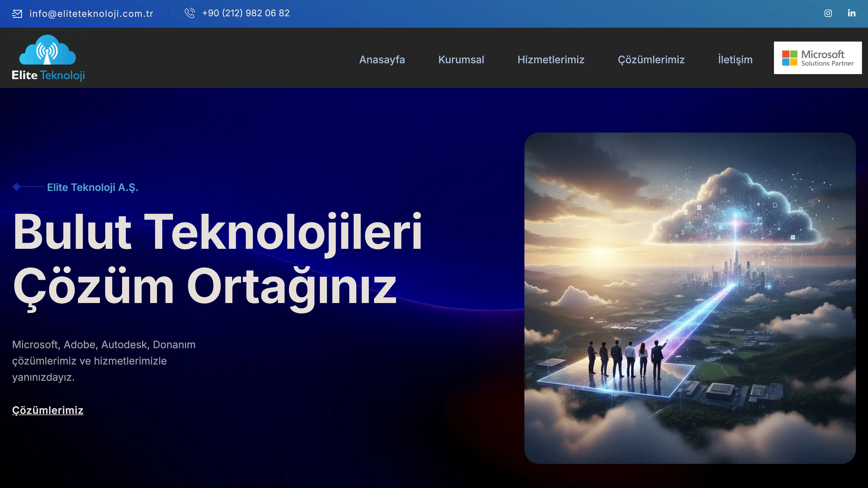
Task: Click the Microsoft, Adobe, Autodesk description paragraph
Action: click(x=104, y=361)
